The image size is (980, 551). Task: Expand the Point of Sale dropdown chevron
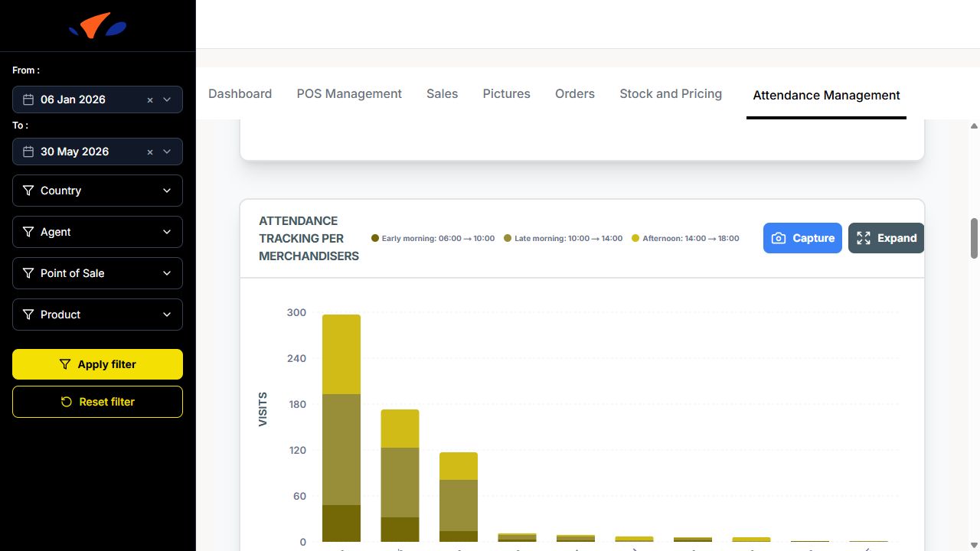[167, 273]
